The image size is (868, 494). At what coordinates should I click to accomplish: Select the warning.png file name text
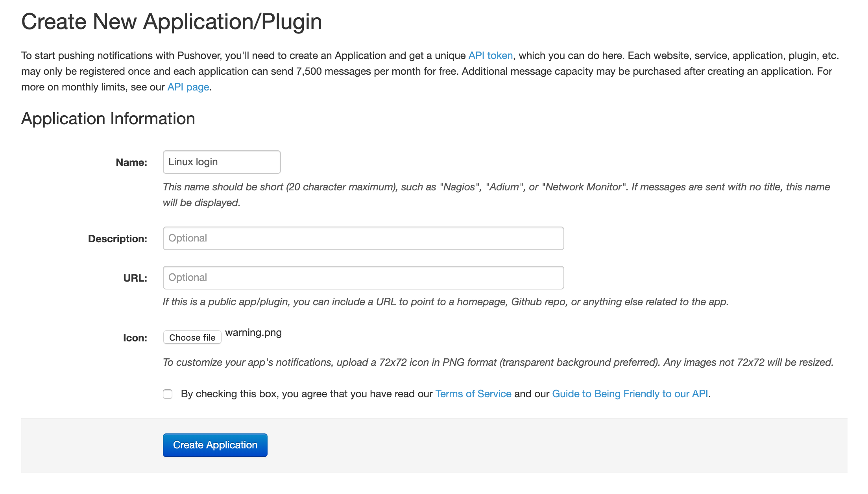[253, 333]
